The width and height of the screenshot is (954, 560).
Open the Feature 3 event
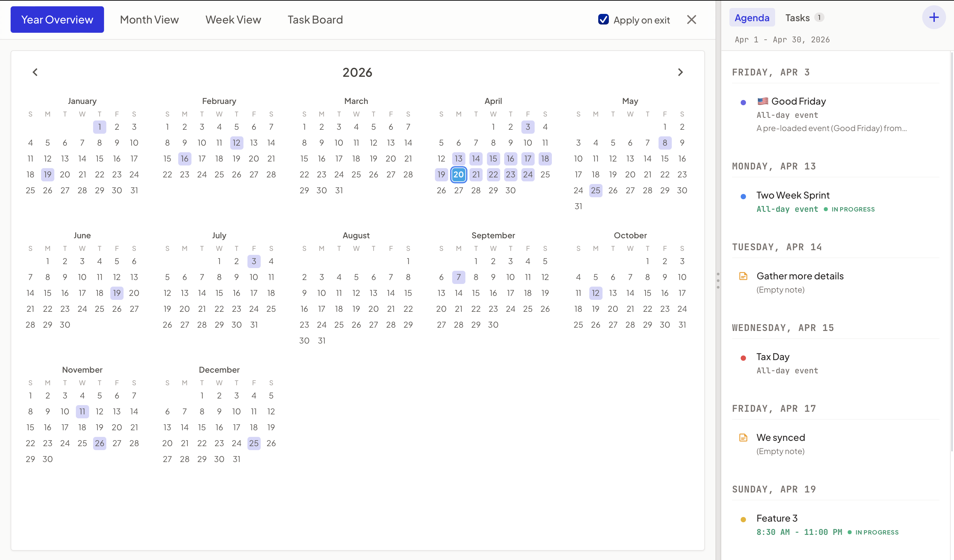tap(835, 525)
